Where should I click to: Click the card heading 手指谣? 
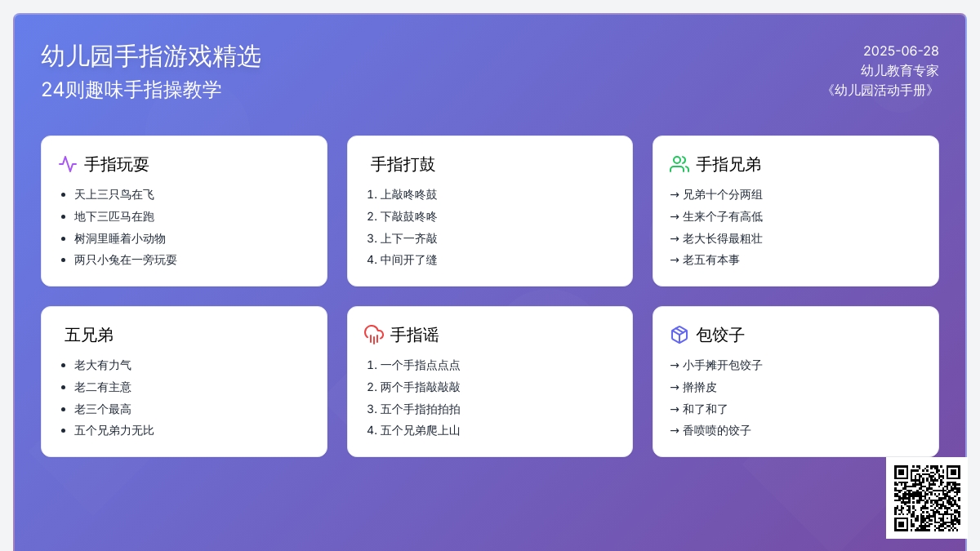(415, 335)
